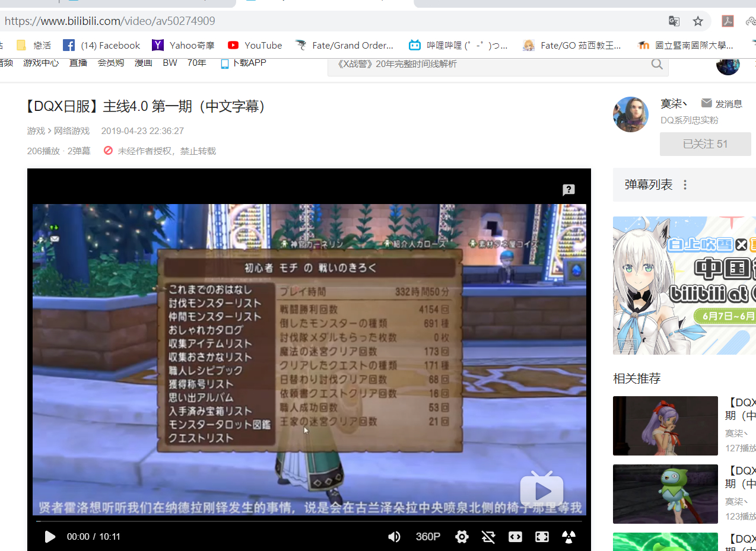Image resolution: width=756 pixels, height=551 pixels.
Task: Click the 206播放 view count
Action: pos(43,151)
